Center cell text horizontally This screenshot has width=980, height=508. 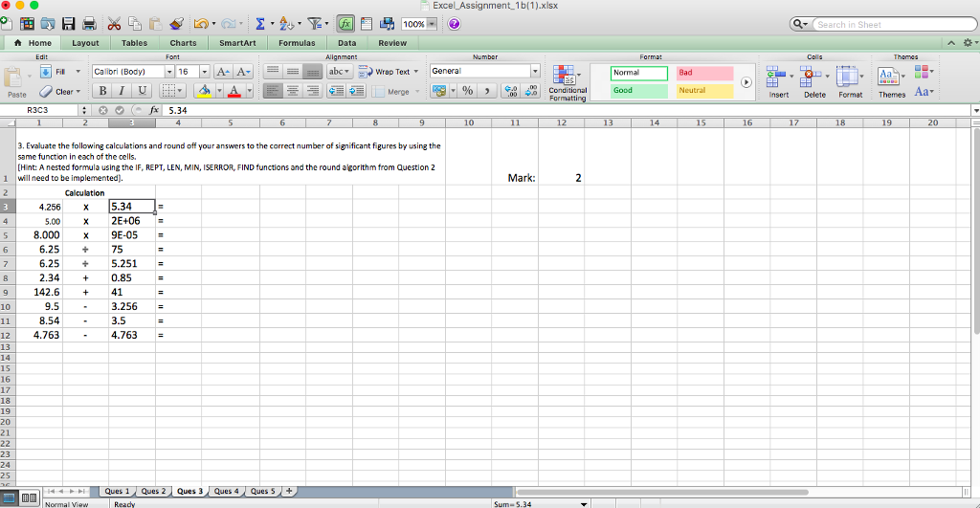click(293, 91)
